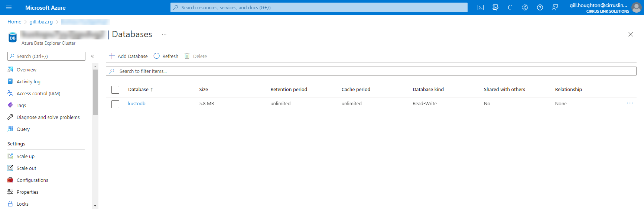Open the more options ellipsis beside Databases title
Screen dimensions: 644x209
point(164,34)
